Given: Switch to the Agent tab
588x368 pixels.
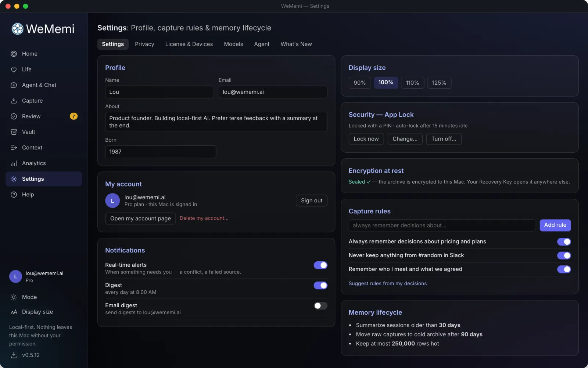Looking at the screenshot, I should pyautogui.click(x=262, y=44).
